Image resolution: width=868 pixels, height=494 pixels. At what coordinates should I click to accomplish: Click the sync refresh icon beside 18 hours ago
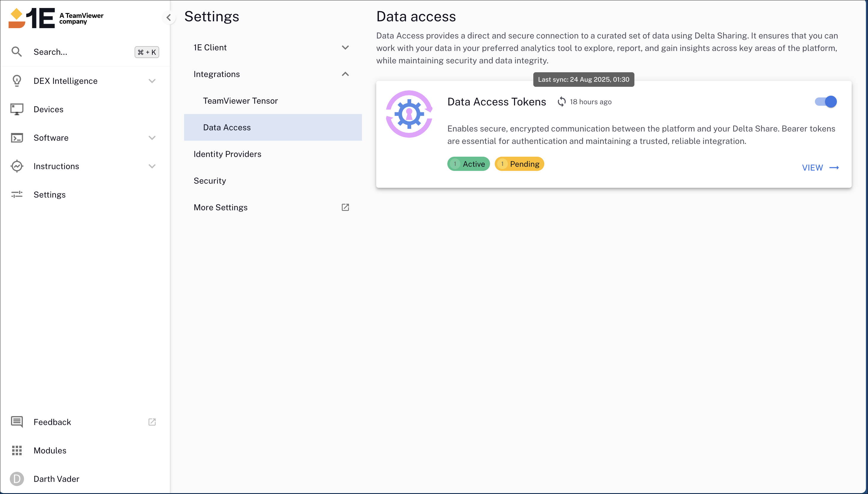pos(562,102)
